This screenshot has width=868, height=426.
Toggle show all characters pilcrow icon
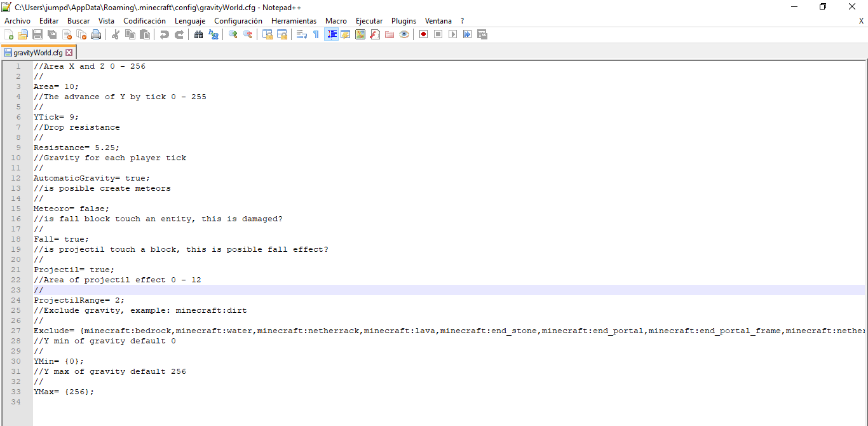[316, 34]
